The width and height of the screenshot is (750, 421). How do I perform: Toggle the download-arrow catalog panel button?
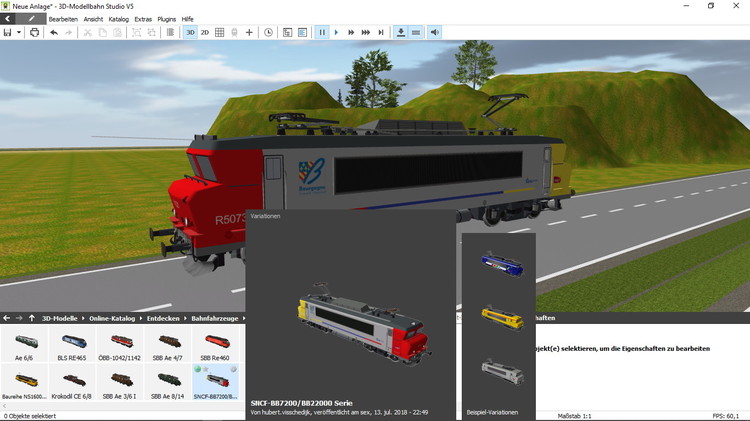point(401,33)
